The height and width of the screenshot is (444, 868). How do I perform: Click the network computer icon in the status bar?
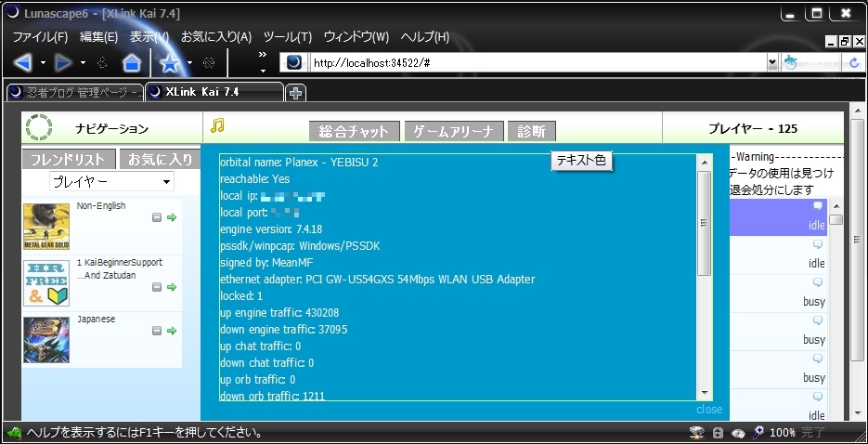697,432
